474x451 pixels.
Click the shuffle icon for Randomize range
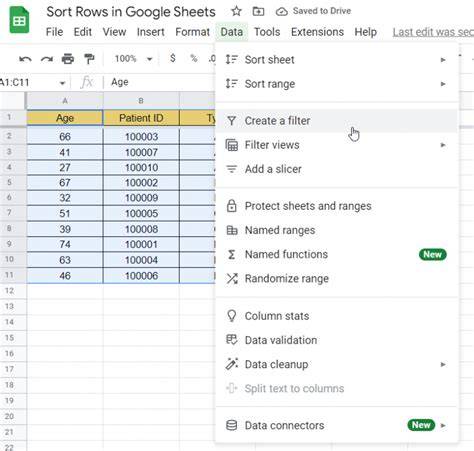pyautogui.click(x=232, y=278)
